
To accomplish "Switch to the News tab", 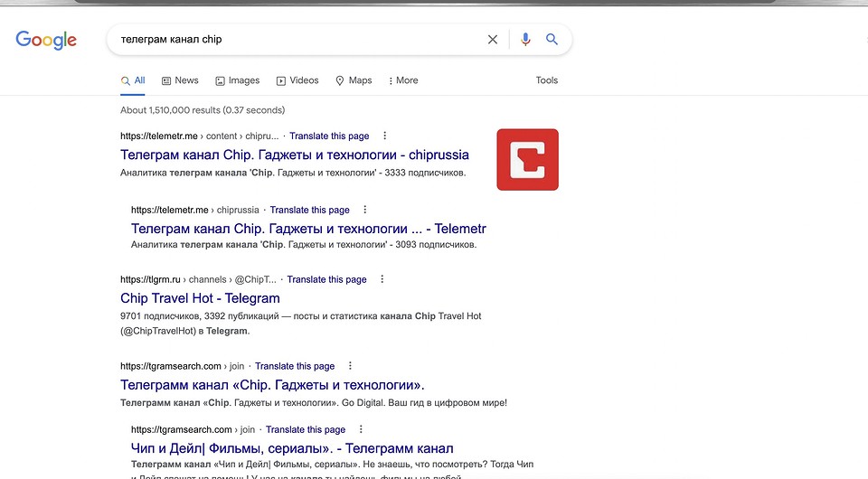I will 180,80.
